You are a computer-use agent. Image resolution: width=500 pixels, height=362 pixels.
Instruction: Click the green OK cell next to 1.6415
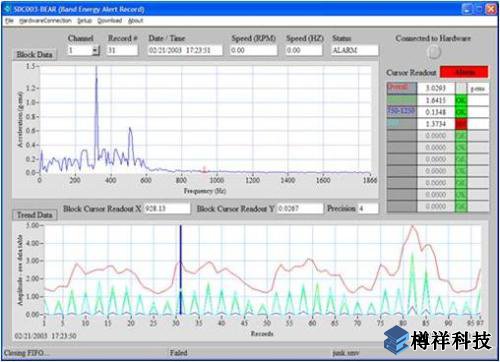461,100
